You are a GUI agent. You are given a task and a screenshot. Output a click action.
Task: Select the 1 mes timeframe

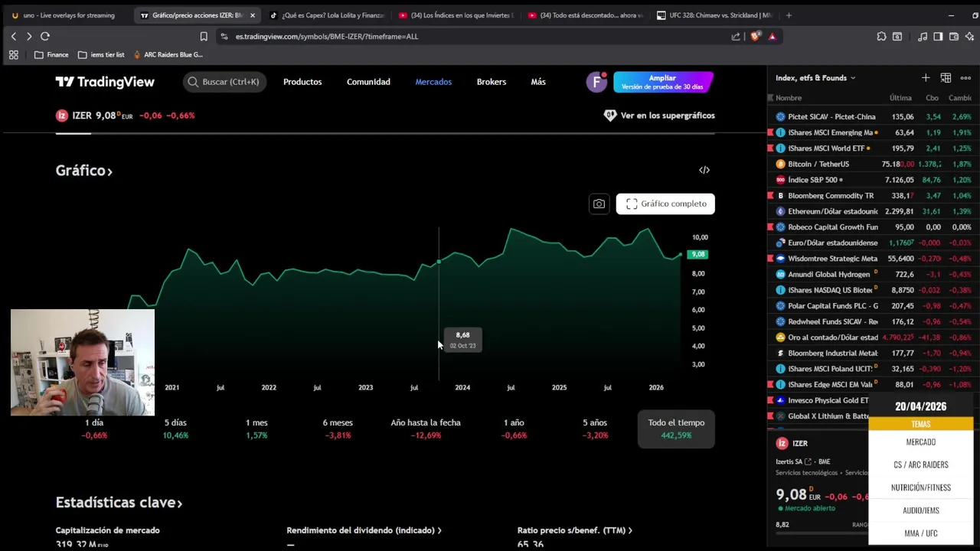click(x=256, y=429)
